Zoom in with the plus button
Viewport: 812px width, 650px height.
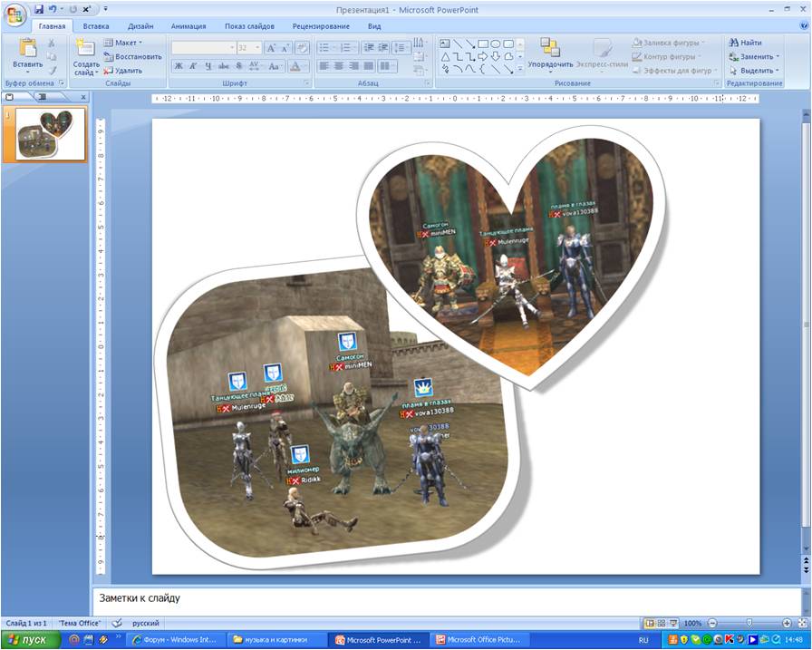click(x=787, y=623)
